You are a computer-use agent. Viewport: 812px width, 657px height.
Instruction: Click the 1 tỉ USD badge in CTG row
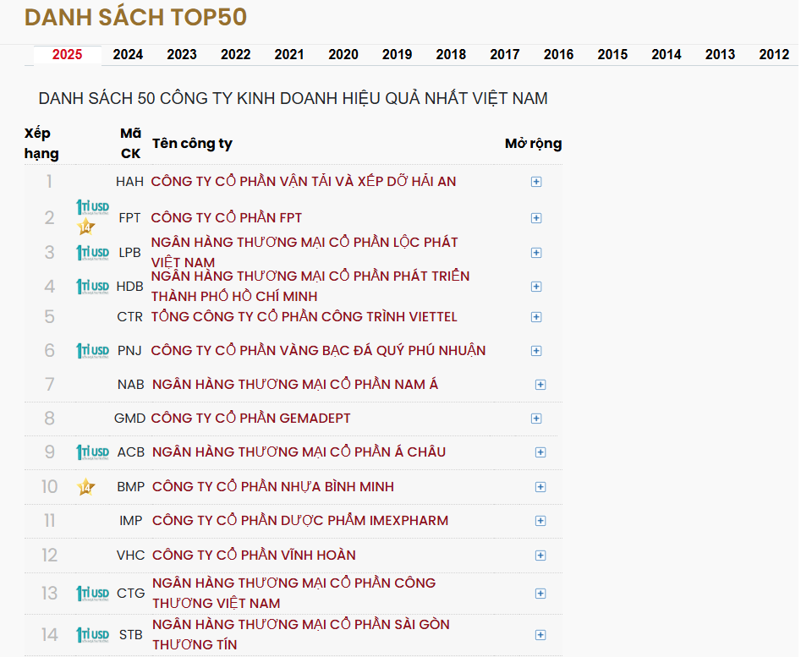pyautogui.click(x=93, y=594)
